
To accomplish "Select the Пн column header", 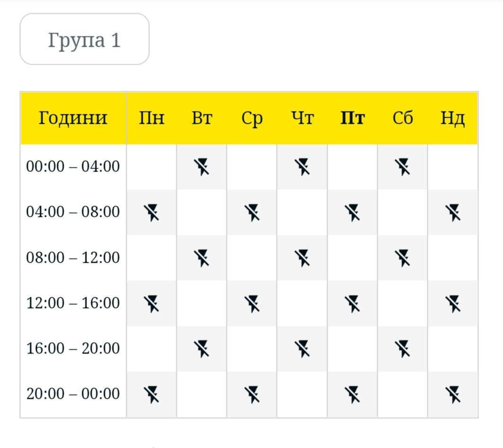I will pos(151,118).
